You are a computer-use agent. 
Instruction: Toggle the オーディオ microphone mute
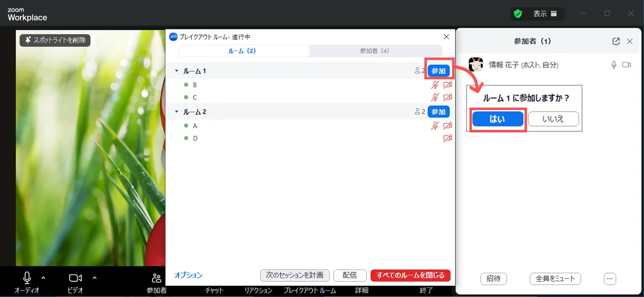(27, 282)
